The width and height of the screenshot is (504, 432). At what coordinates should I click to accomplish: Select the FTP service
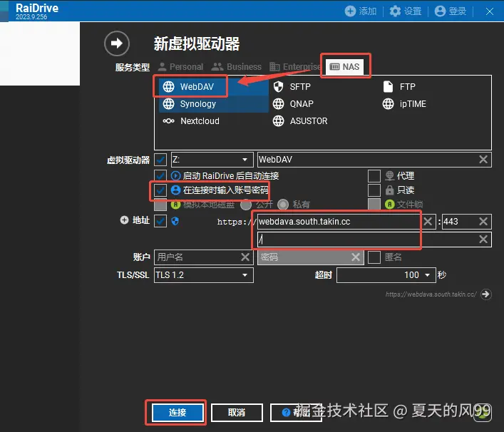coord(399,87)
